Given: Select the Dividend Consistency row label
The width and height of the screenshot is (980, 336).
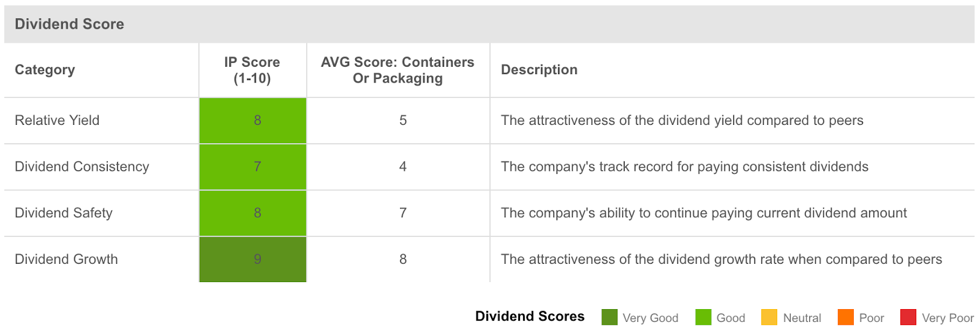Looking at the screenshot, I should [82, 166].
